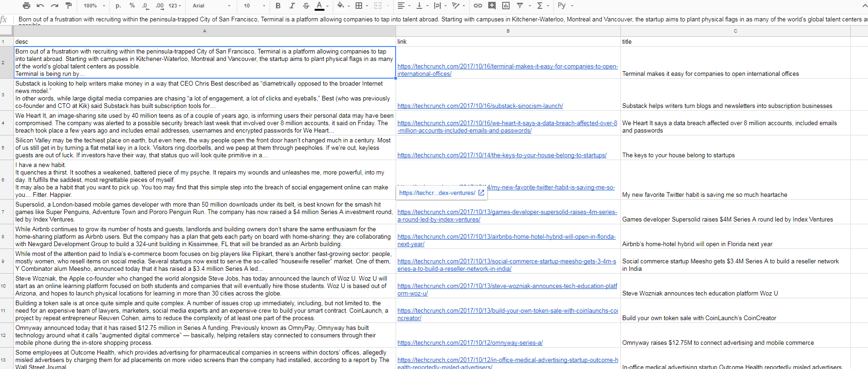Select the CoinLaunch's CoinCreator title cell
Viewport: 868px width, 369px height.
(735, 310)
